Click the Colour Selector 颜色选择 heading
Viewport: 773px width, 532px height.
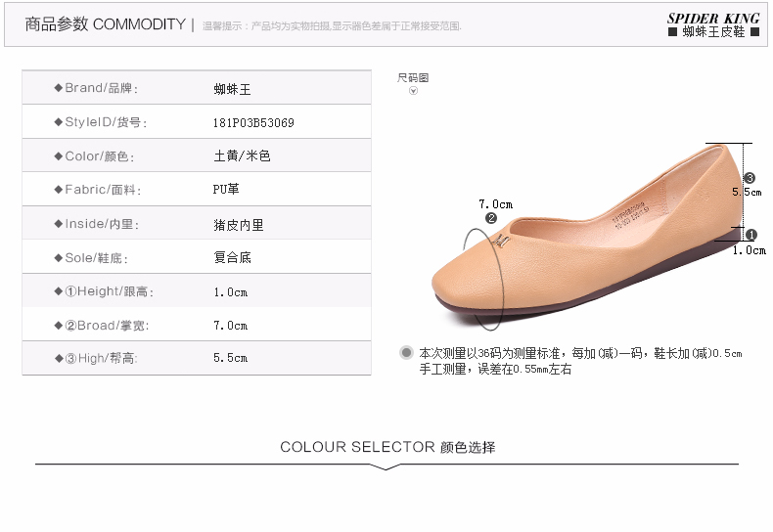387,447
